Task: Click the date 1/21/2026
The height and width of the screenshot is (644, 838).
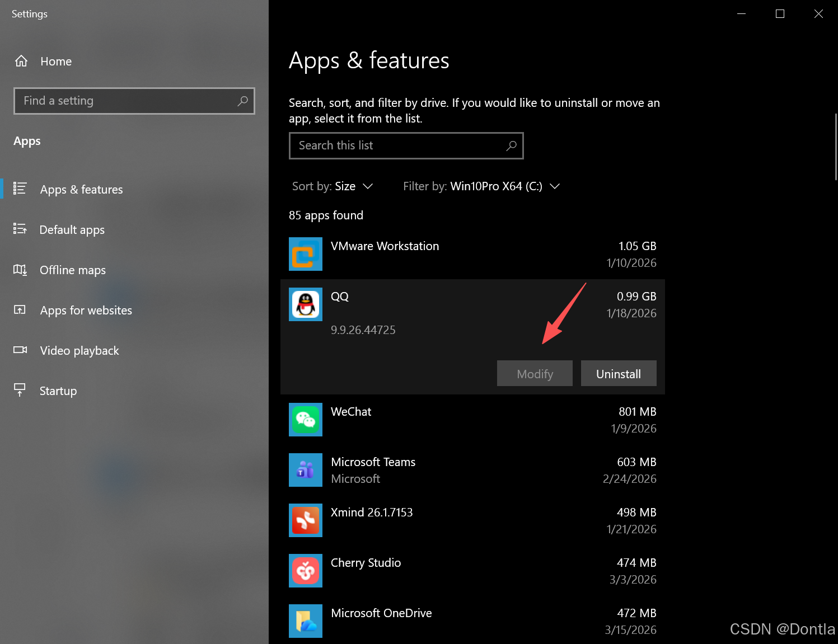Action: [631, 529]
